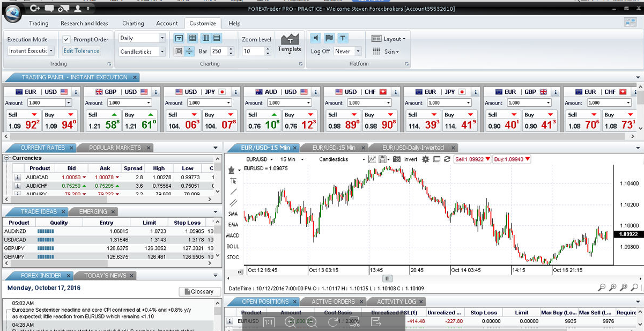
Task: Click the Zoom Level stepper up arrow
Action: pos(268,49)
